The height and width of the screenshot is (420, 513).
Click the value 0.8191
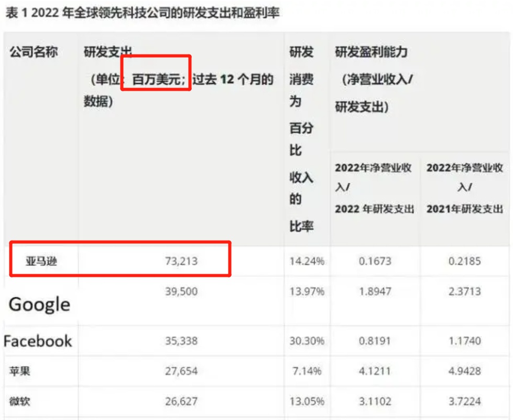pos(375,341)
